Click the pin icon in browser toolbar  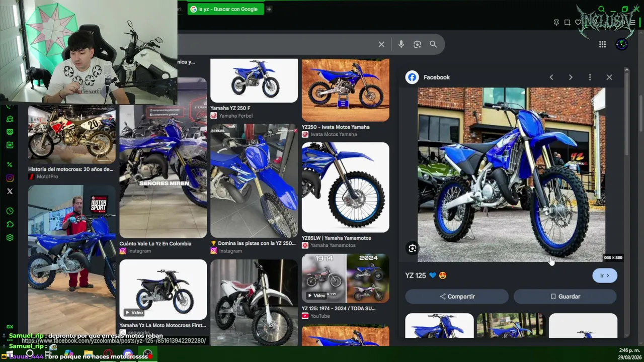556,22
